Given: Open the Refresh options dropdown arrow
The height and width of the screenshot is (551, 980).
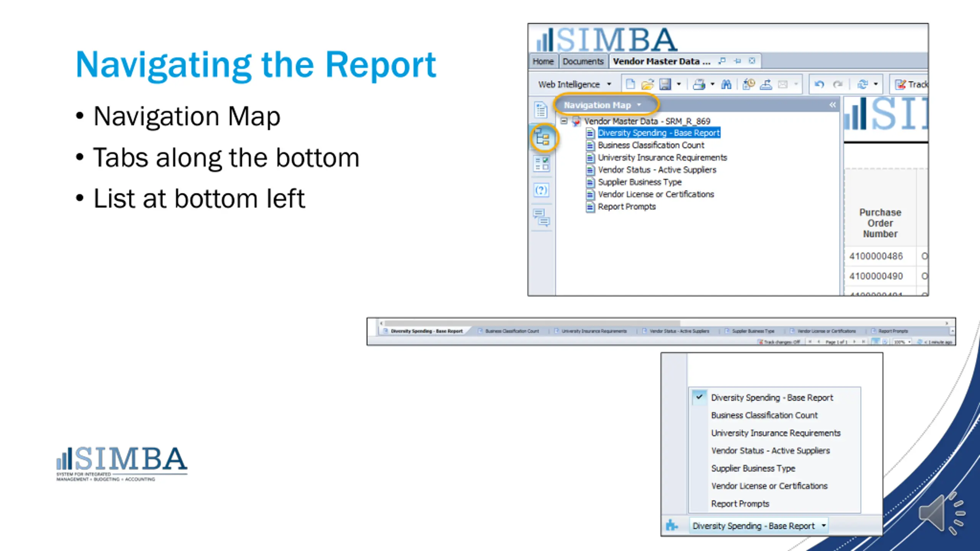Looking at the screenshot, I should pos(876,84).
